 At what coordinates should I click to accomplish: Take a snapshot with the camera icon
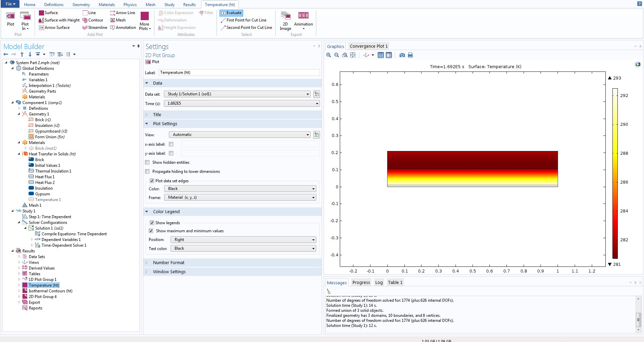[x=402, y=55]
